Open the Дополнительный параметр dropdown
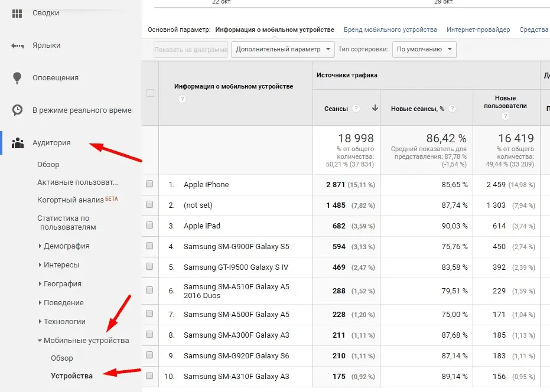550x392 pixels. (x=283, y=50)
